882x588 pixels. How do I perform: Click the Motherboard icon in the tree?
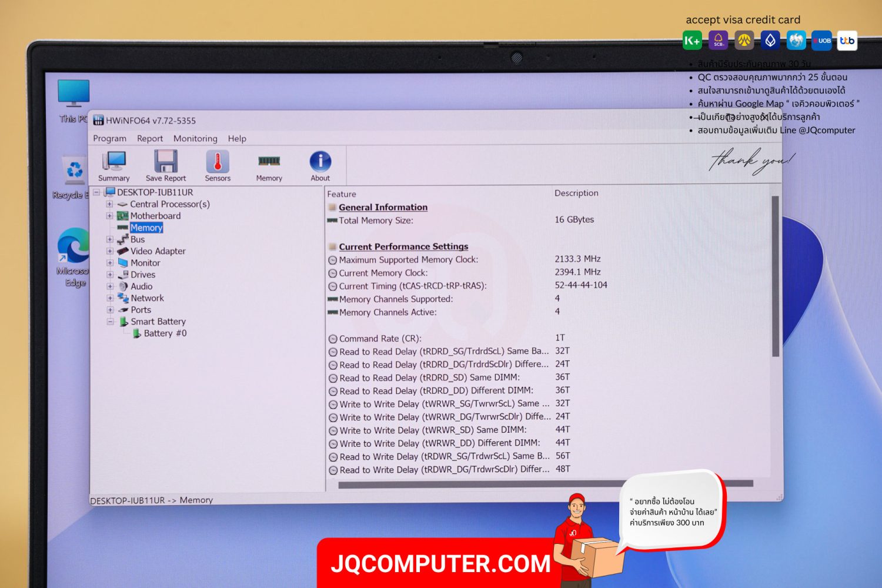122,216
